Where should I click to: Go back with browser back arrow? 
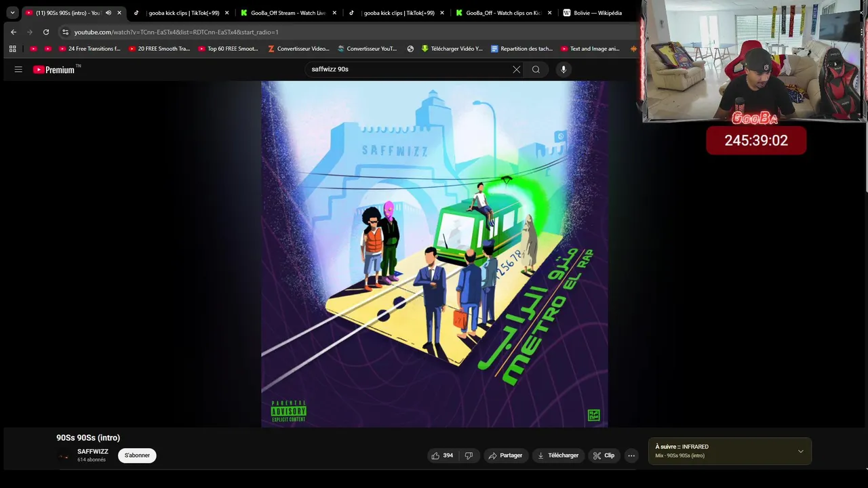click(x=14, y=32)
